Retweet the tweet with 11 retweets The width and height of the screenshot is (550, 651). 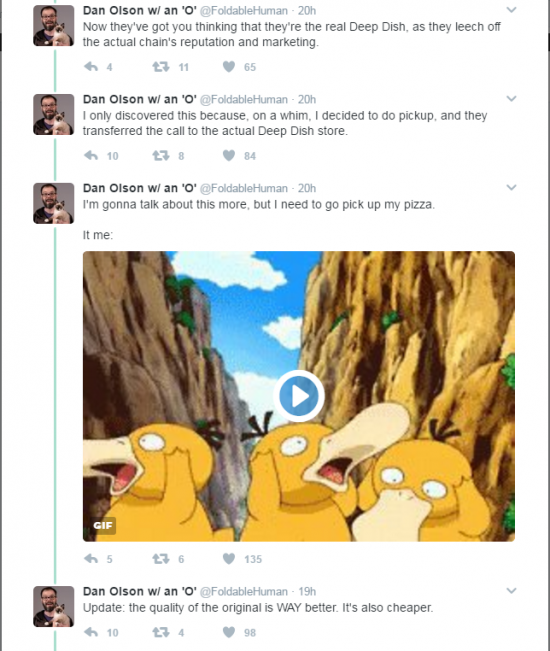click(161, 67)
